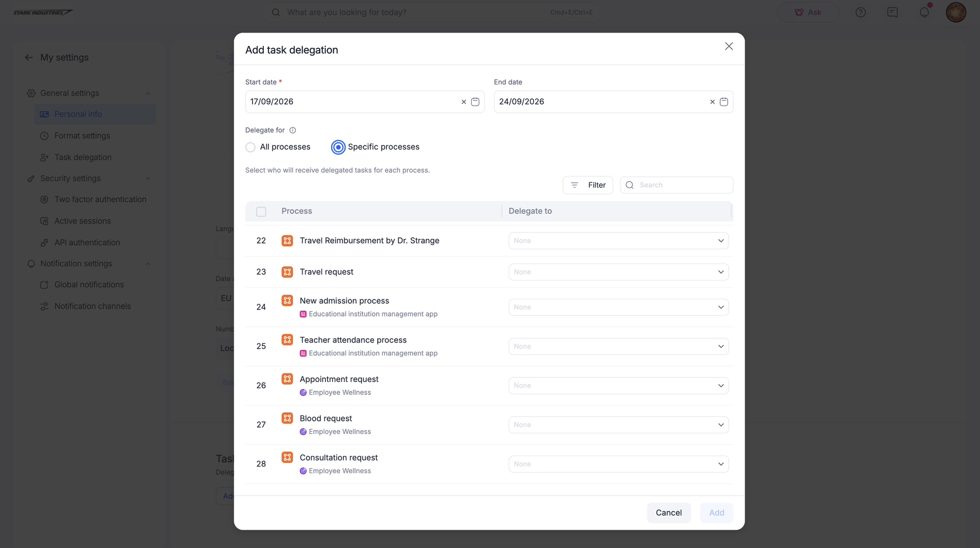Open the chat messages icon in header

892,12
